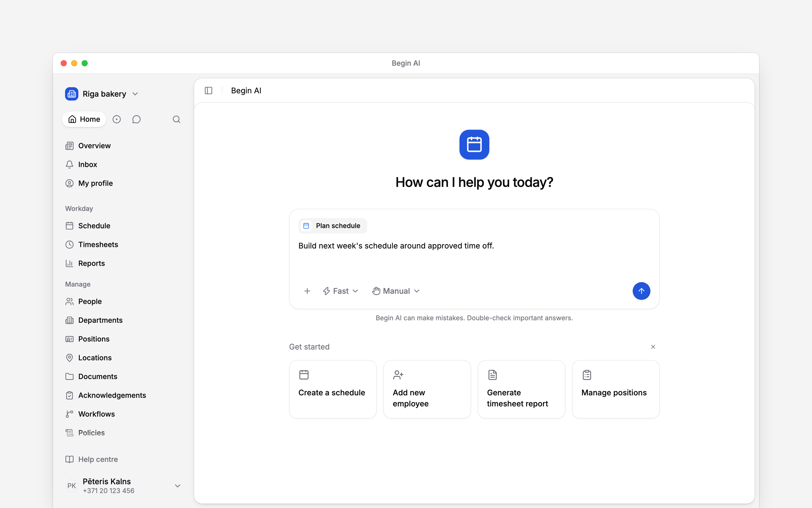Viewport: 812px width, 508px height.
Task: Click the Plan schedule chip
Action: point(333,226)
